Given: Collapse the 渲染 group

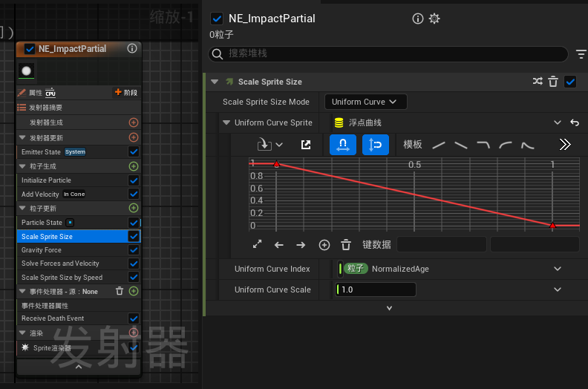Looking at the screenshot, I should pyautogui.click(x=22, y=333).
